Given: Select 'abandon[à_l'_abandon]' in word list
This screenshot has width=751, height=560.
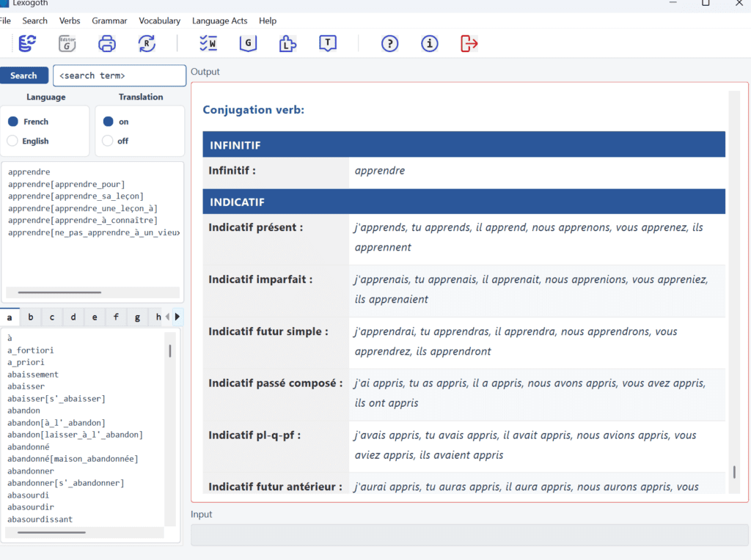Looking at the screenshot, I should coord(56,423).
